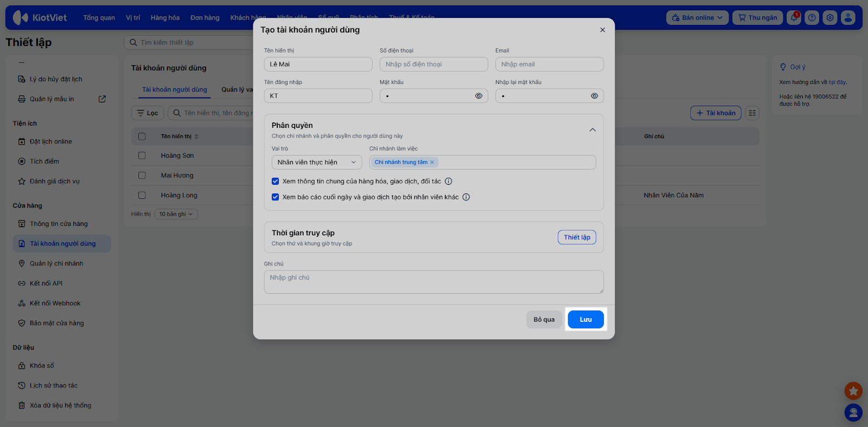
Task: Open the user profile avatar icon
Action: point(848,18)
